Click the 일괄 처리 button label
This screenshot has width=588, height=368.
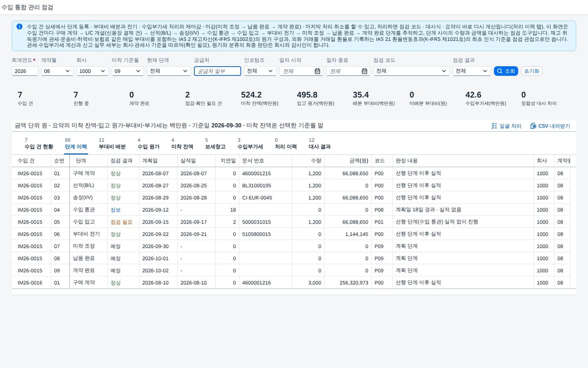[x=510, y=126]
